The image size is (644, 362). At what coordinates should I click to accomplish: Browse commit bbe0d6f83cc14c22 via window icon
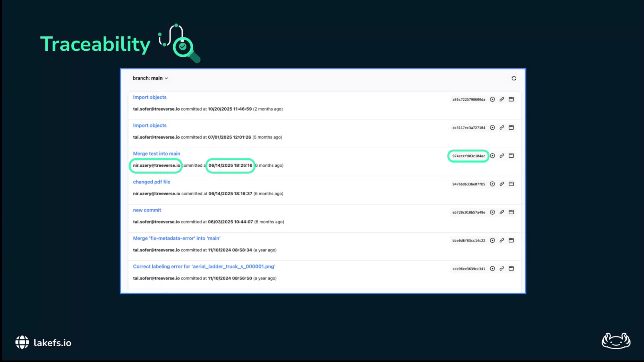511,240
